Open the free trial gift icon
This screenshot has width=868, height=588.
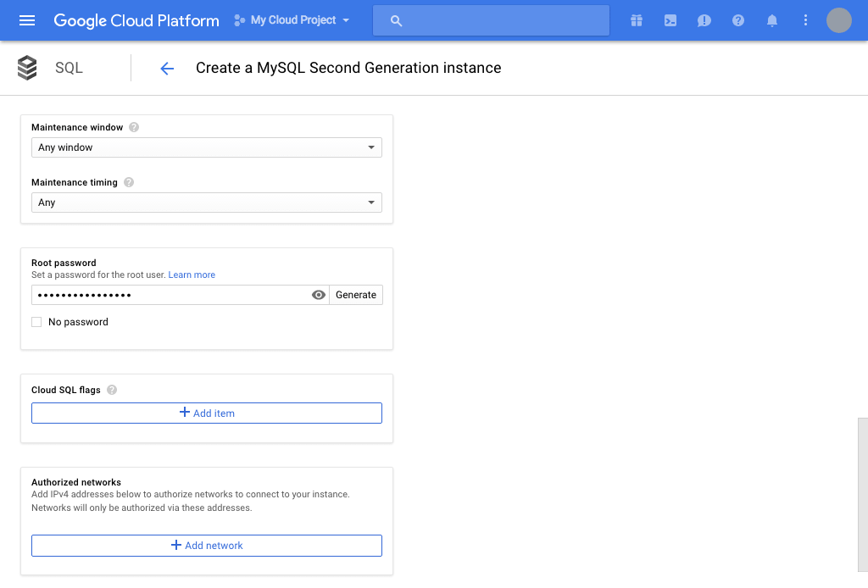coord(637,20)
